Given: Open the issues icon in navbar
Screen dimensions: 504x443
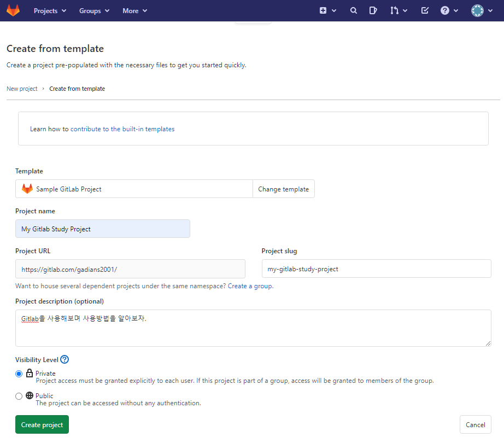Looking at the screenshot, I should pos(373,10).
